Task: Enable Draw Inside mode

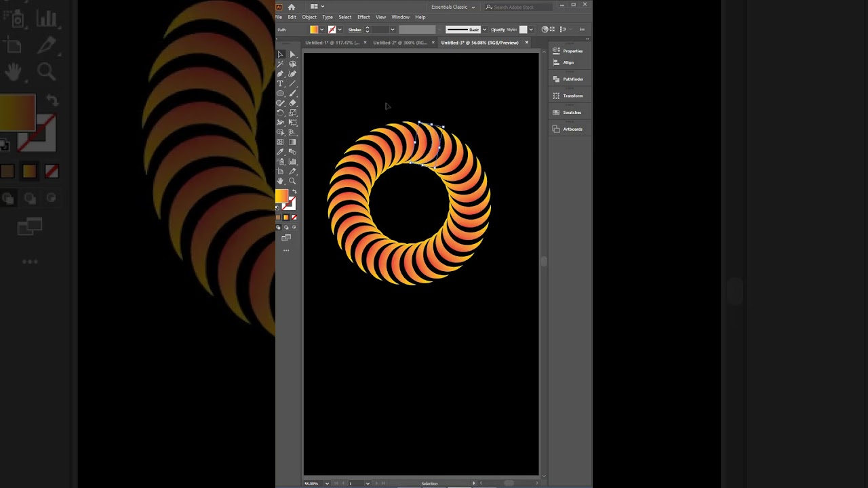Action: [294, 227]
